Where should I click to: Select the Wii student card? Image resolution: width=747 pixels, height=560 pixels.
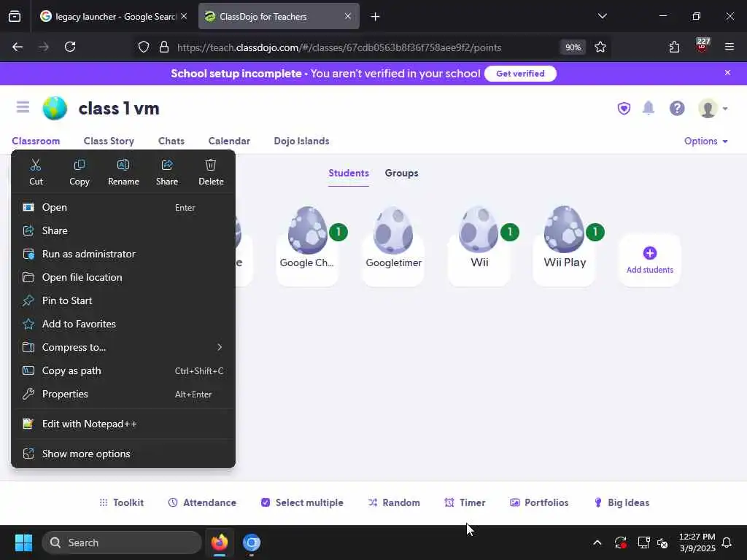479,246
